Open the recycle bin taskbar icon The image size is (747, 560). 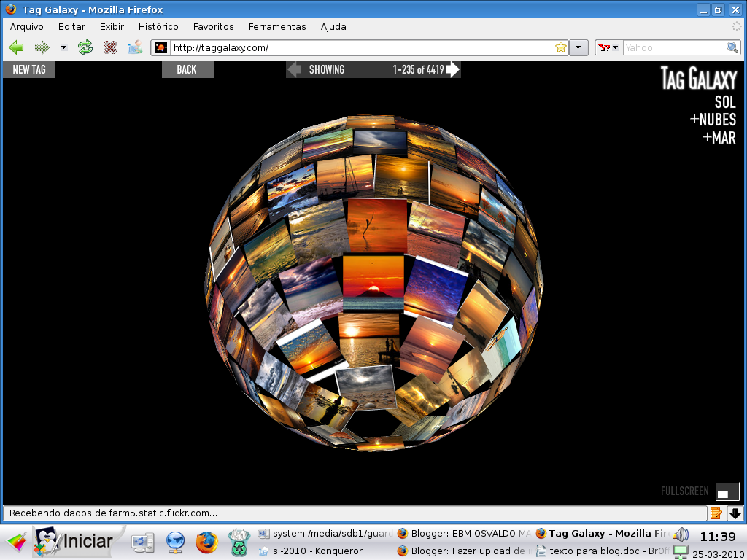click(239, 542)
